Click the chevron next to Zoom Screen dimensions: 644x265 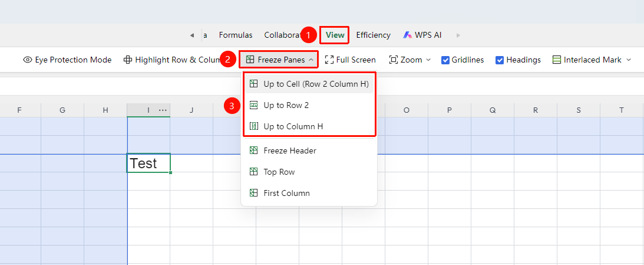coord(428,60)
